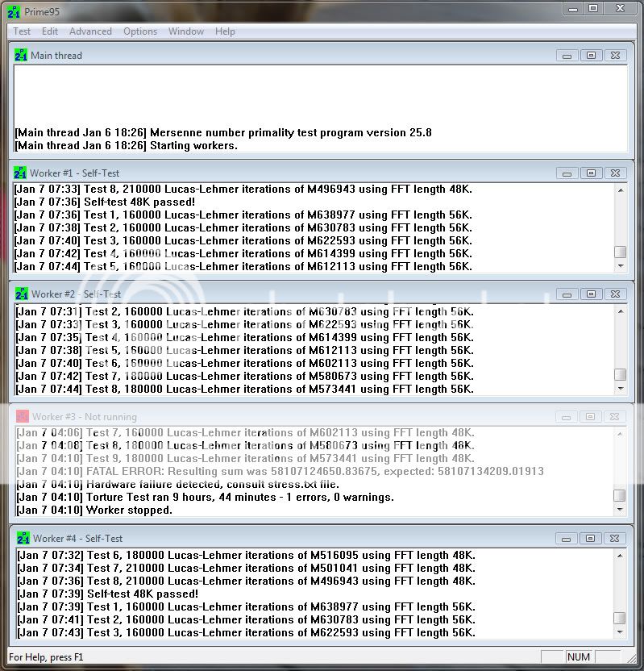Close the Main thread window
Image resolution: width=644 pixels, height=671 pixels.
point(615,55)
